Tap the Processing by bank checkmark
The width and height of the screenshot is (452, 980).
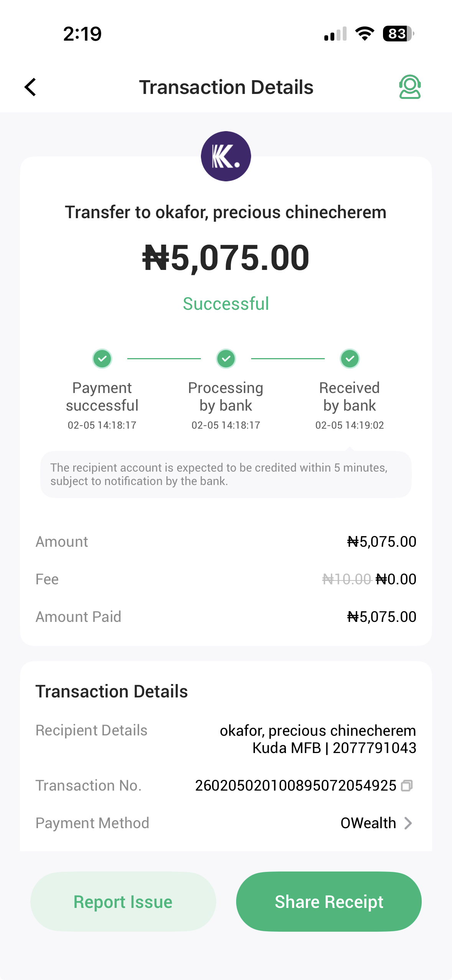pyautogui.click(x=226, y=359)
